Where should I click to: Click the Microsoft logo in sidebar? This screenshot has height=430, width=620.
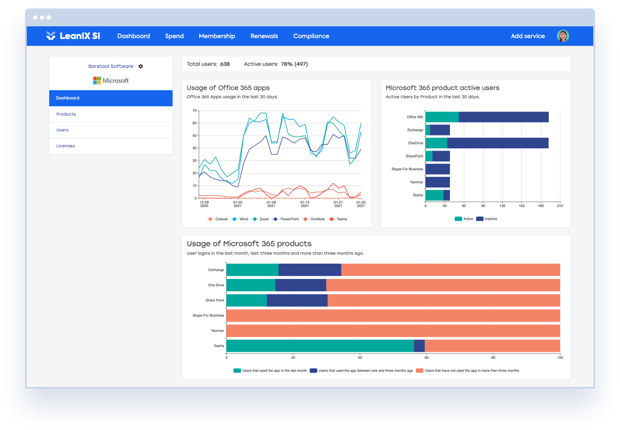tap(111, 81)
